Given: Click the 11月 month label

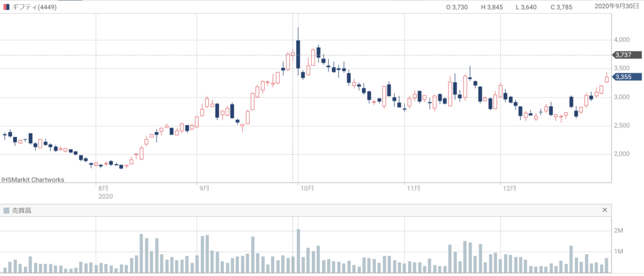Looking at the screenshot, I should (413, 188).
